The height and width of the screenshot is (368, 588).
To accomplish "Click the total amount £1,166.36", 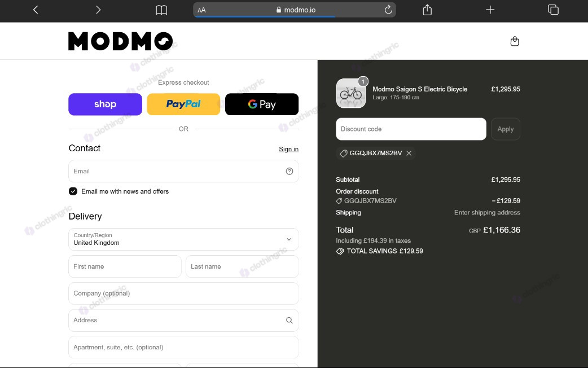I will (502, 230).
